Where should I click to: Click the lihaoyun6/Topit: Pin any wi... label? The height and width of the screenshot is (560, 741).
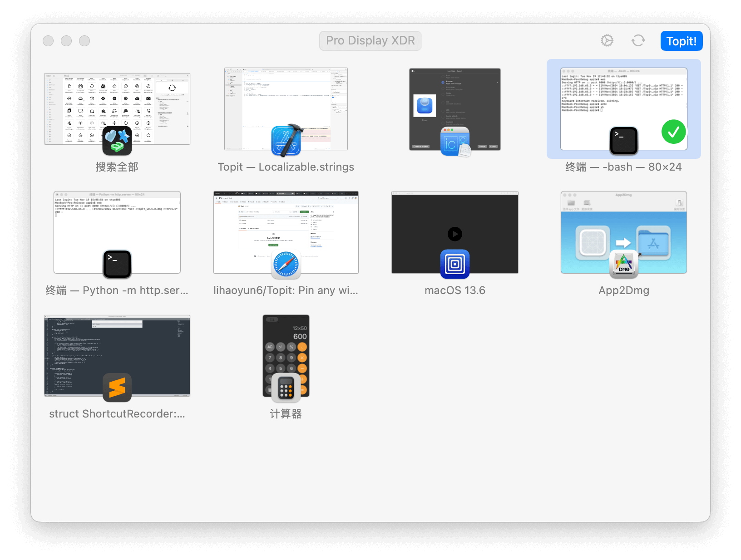[286, 290]
